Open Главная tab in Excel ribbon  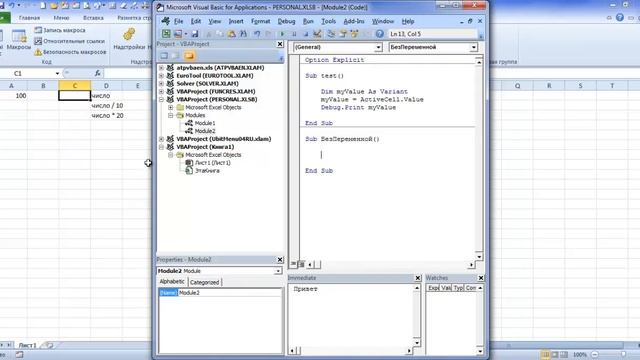click(x=29, y=18)
